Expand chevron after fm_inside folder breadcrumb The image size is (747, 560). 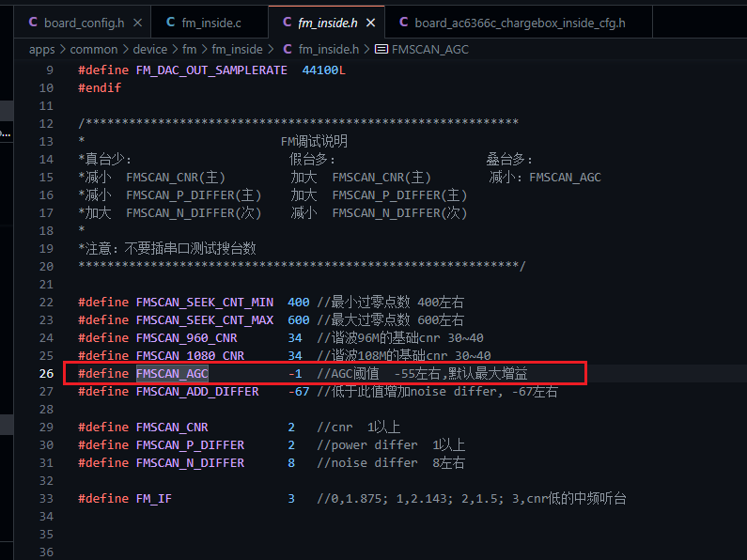coord(271,50)
